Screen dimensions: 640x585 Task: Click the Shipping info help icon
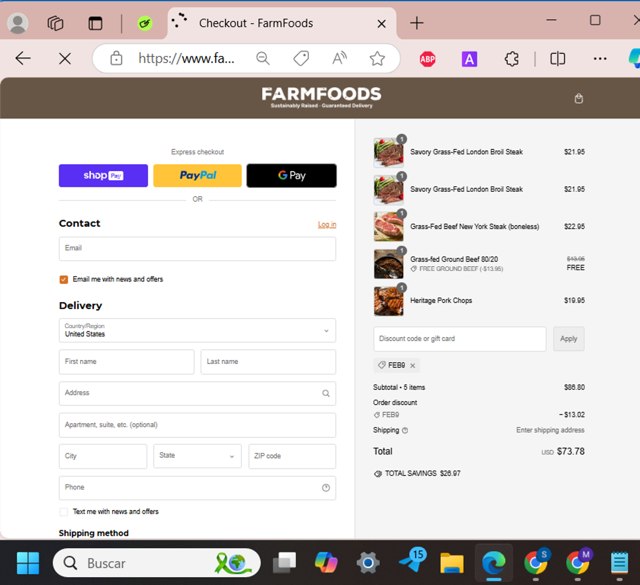click(x=405, y=431)
